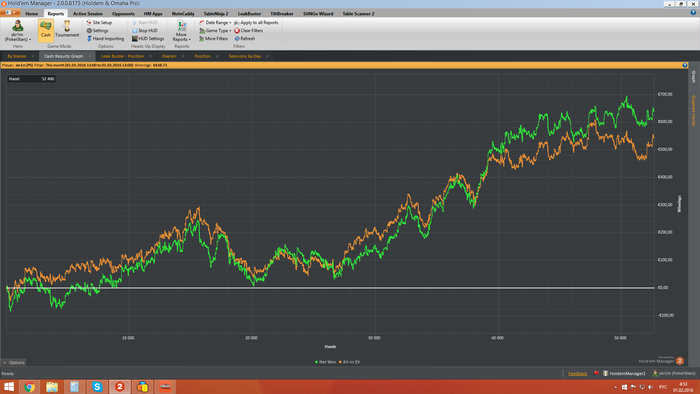
Task: Switch to the Opponents ribbon tab
Action: (x=123, y=13)
